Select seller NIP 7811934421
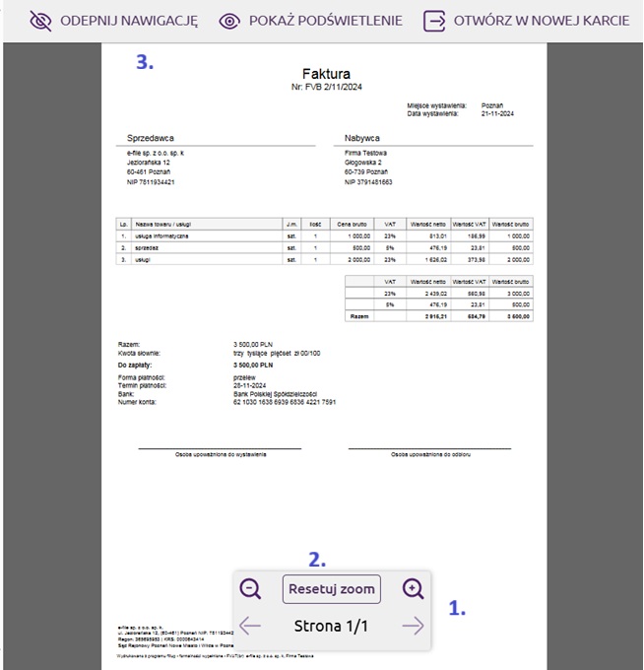Viewport: 644px width, 670px height. (151, 182)
